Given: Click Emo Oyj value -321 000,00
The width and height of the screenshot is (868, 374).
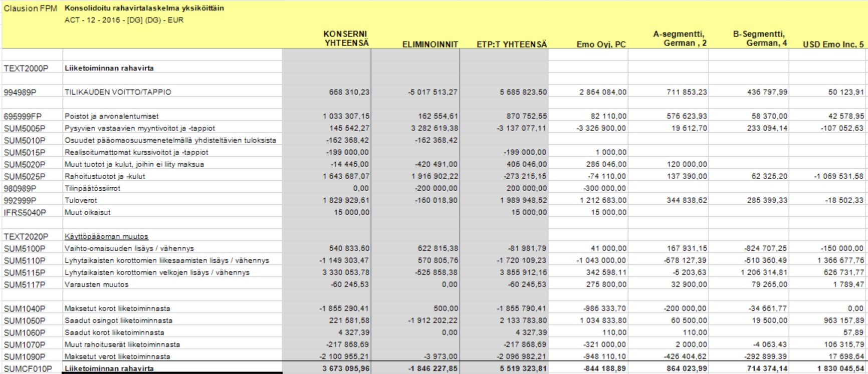Looking at the screenshot, I should tap(604, 344).
